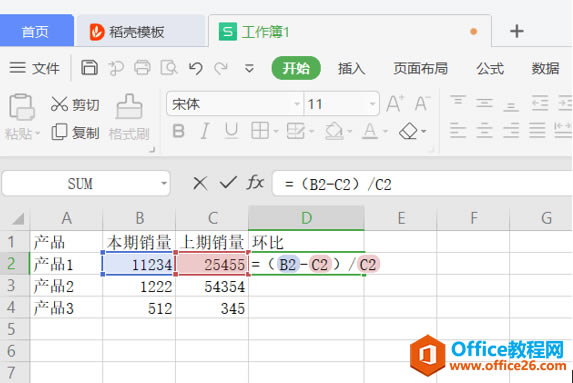Open the font size 11 dropdown
This screenshot has width=573, height=383.
point(372,104)
